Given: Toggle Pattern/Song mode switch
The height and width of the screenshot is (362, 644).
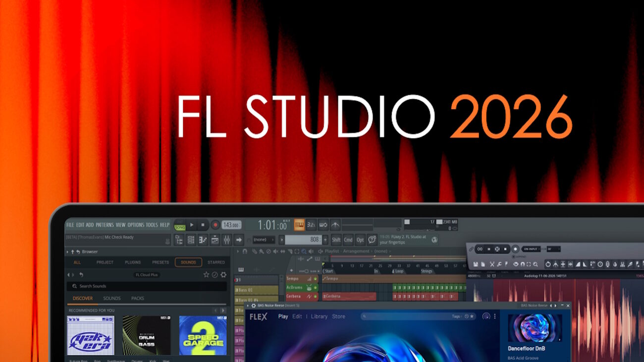Looking at the screenshot, I should [x=179, y=226].
